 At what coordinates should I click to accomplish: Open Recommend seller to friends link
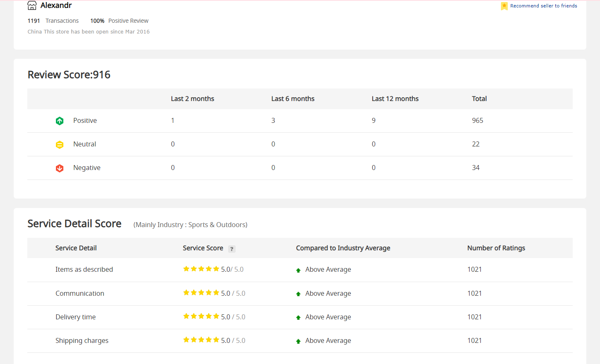tap(543, 6)
